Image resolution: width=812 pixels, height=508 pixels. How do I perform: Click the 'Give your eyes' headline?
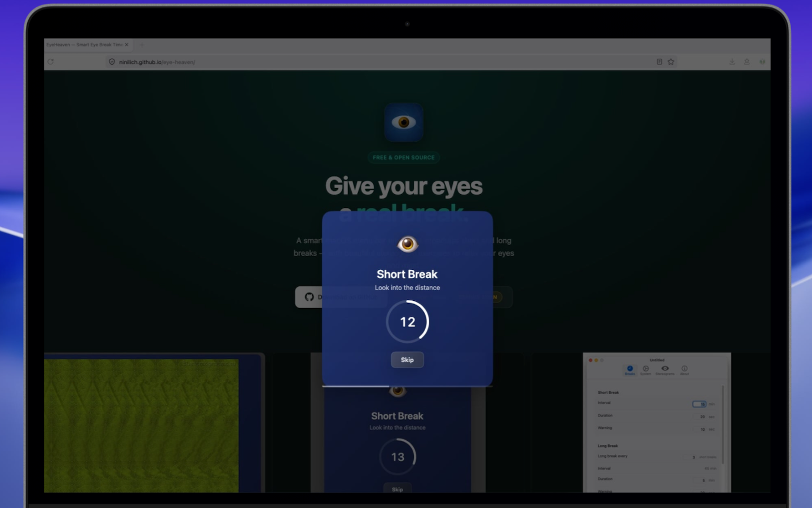(x=404, y=186)
